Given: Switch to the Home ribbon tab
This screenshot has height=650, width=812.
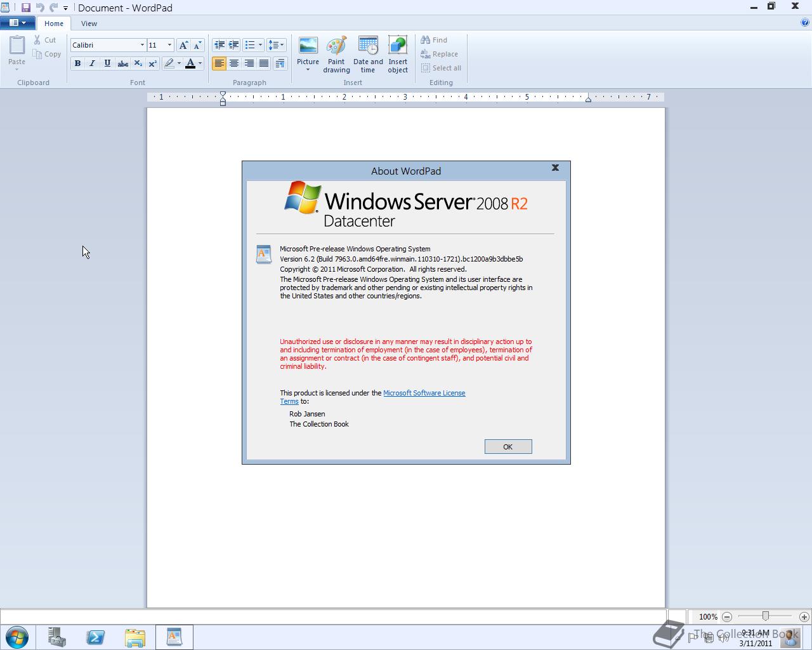Looking at the screenshot, I should pos(54,23).
